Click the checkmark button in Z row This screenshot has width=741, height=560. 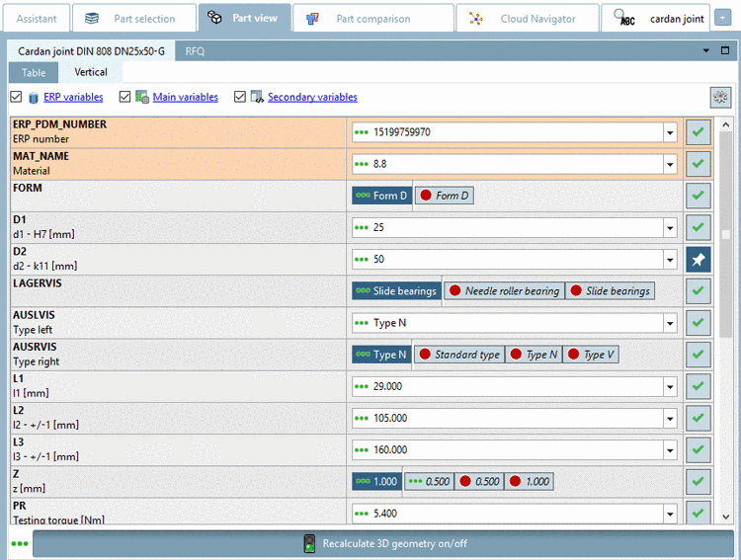(x=698, y=482)
